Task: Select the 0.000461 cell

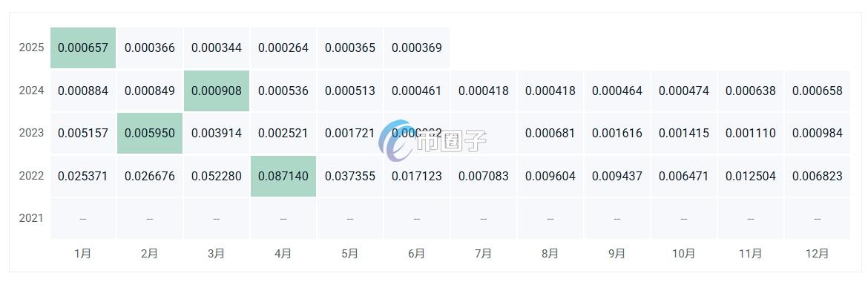Action: coord(417,91)
